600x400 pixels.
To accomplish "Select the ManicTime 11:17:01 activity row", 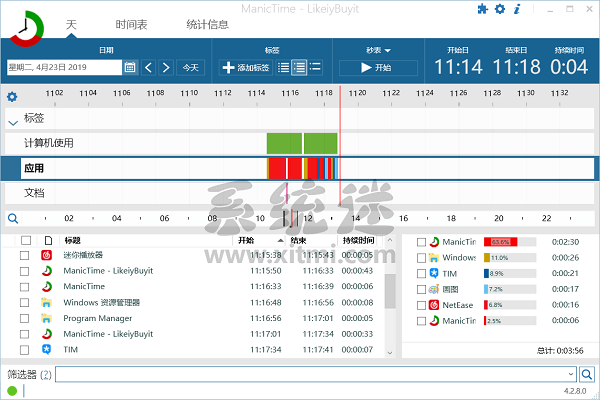I will pyautogui.click(x=199, y=334).
